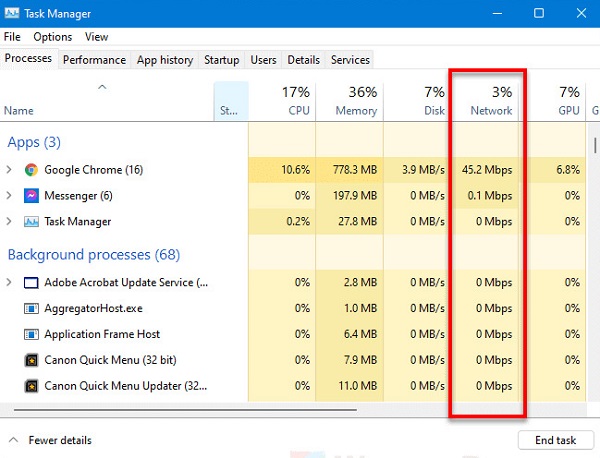Expand the Adobe Acrobat Update Service group
600x458 pixels.
click(9, 282)
